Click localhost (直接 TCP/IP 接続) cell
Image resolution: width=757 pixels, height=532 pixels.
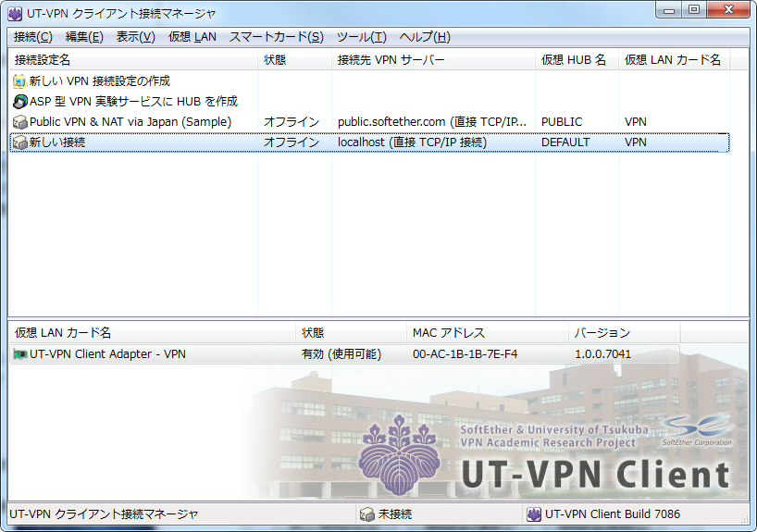pos(412,142)
